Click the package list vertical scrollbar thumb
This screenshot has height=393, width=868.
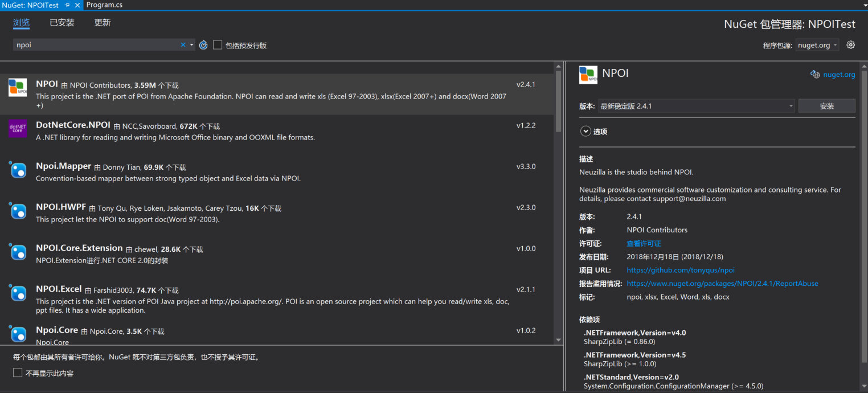[558, 103]
